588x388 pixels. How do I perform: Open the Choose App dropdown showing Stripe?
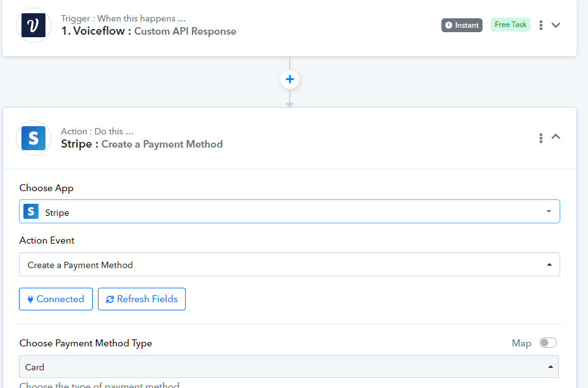tap(289, 211)
